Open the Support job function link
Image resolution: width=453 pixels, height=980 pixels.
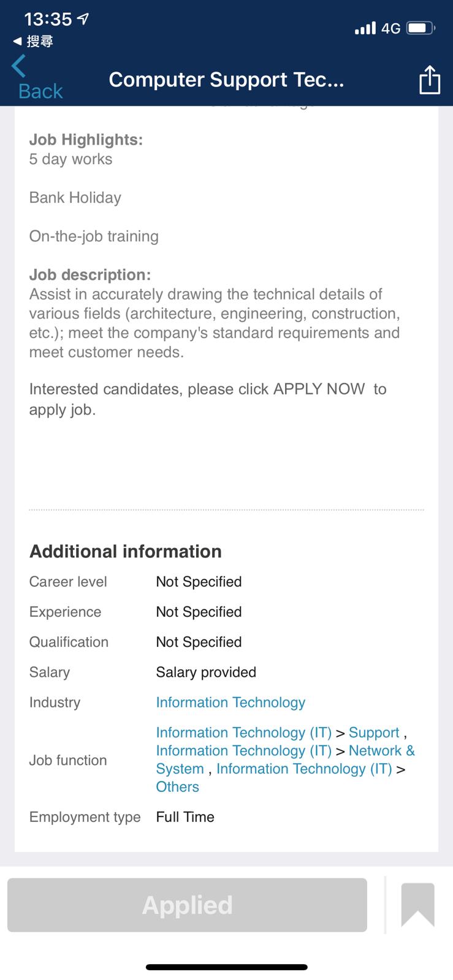click(x=374, y=733)
